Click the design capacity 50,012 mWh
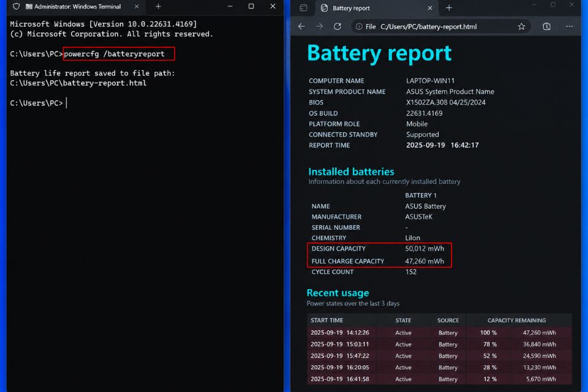 (424, 249)
